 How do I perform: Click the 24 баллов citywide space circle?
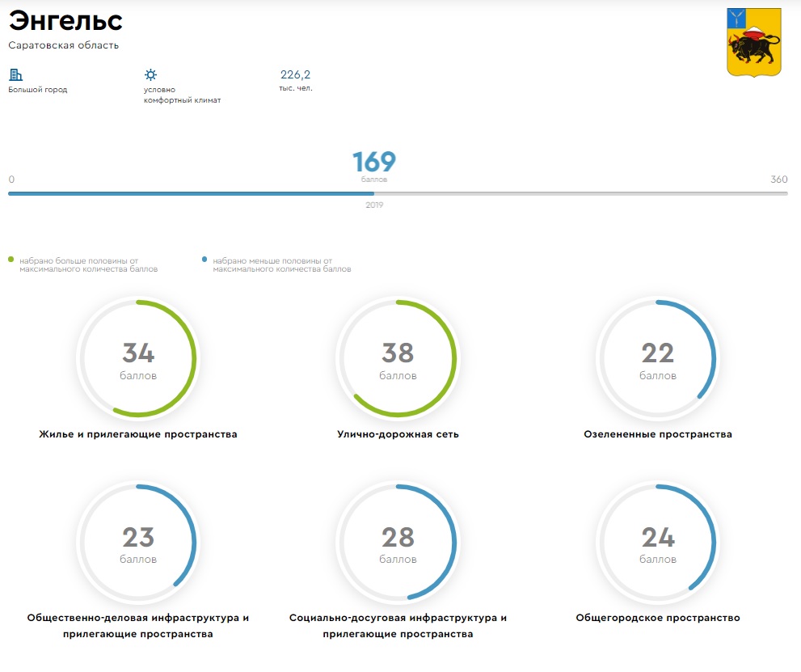point(657,542)
